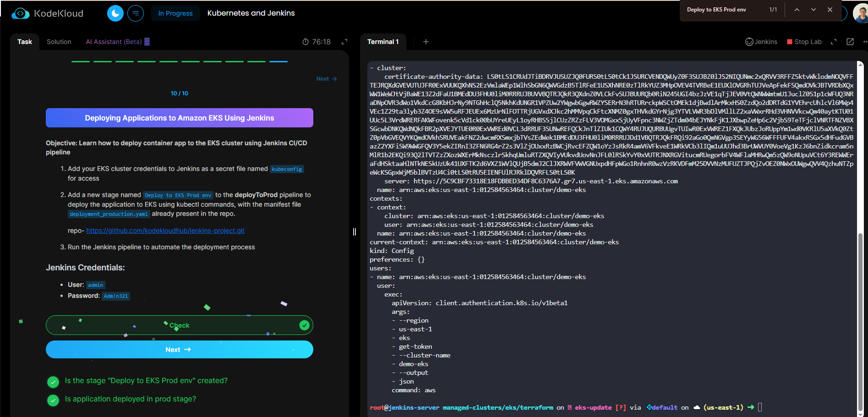The width and height of the screenshot is (868, 417).
Task: Click the 'kind: Config' line in terminal
Action: (392, 251)
